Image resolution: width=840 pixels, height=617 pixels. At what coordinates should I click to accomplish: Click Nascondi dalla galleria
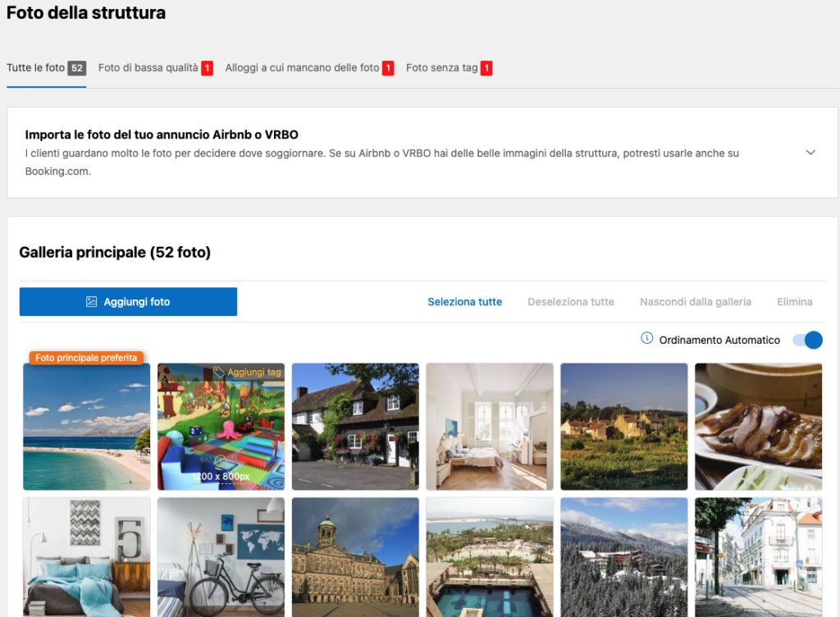tap(696, 302)
